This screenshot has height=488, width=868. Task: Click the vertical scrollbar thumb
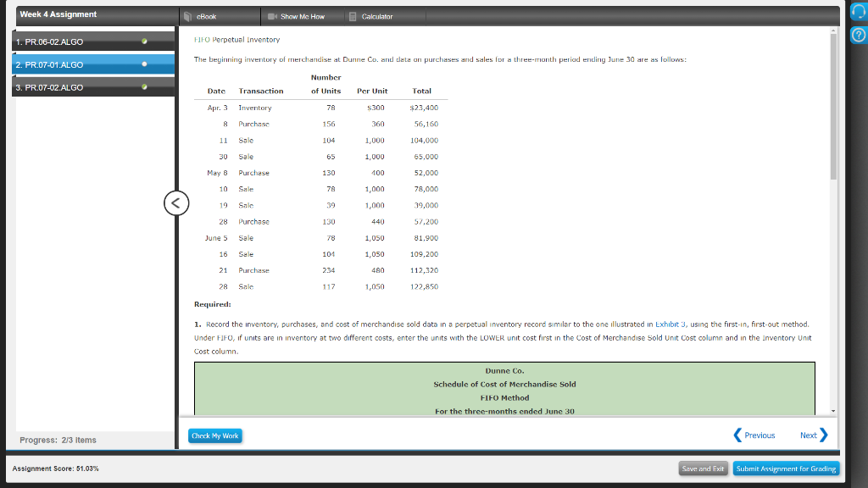(x=833, y=106)
